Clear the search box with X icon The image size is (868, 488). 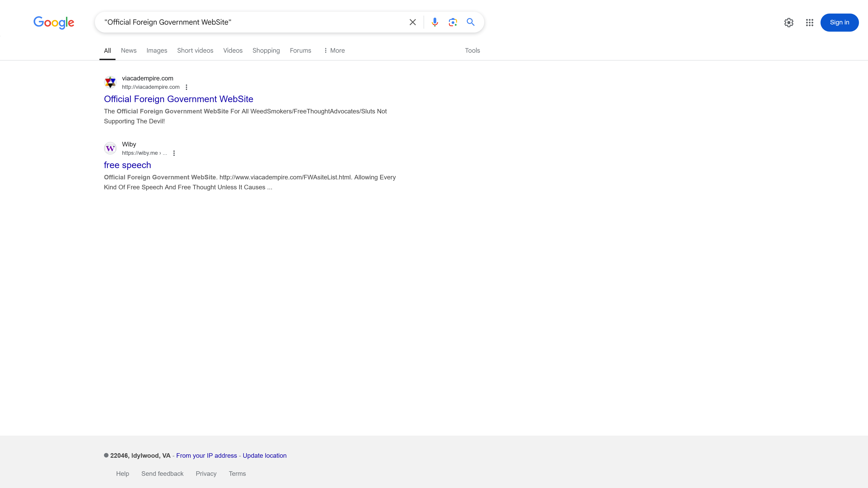413,22
